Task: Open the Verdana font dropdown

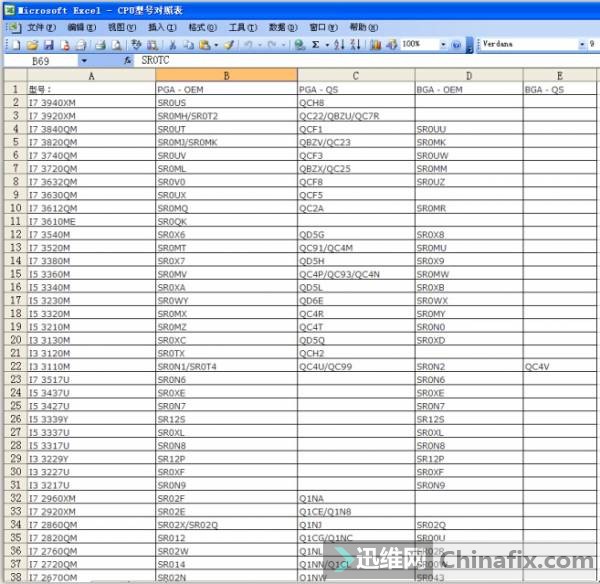Action: pyautogui.click(x=582, y=44)
